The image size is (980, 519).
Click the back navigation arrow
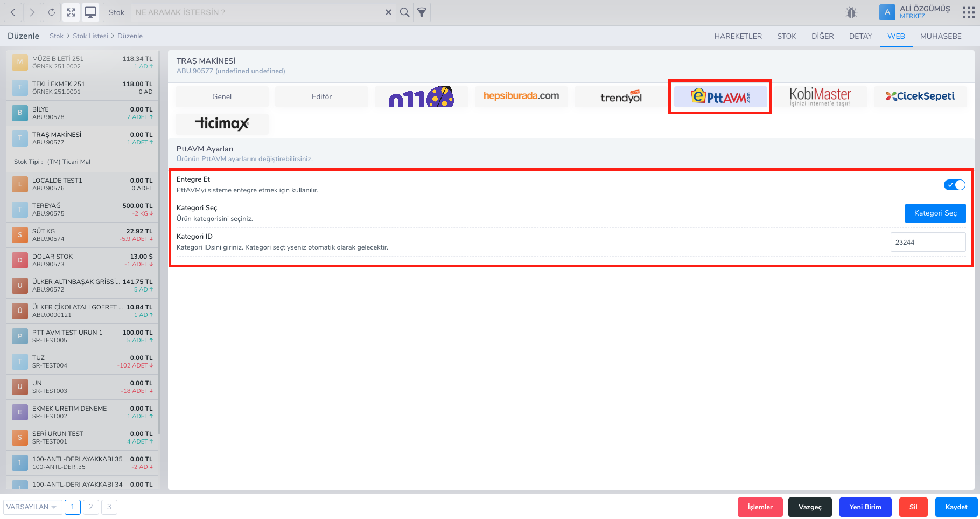click(13, 12)
